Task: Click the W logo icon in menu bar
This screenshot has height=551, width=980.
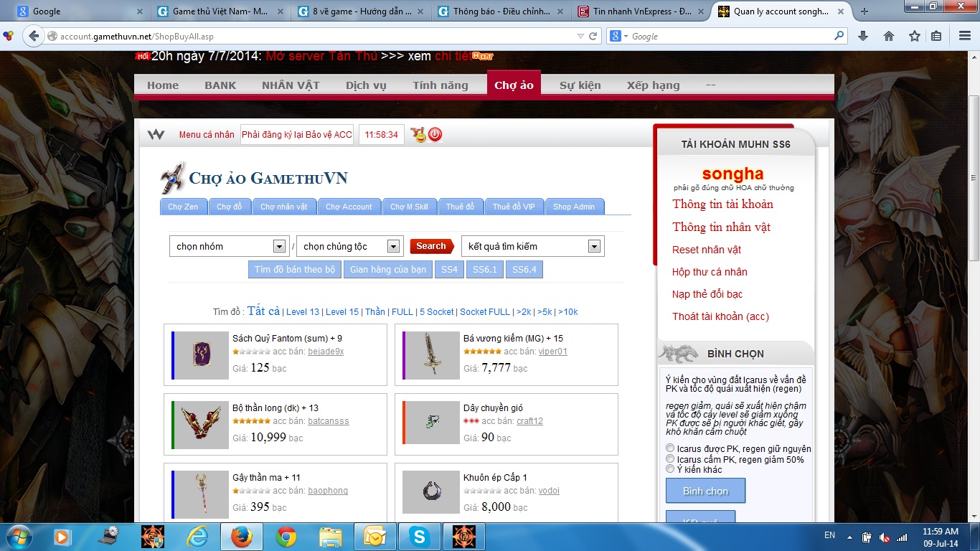Action: point(156,135)
